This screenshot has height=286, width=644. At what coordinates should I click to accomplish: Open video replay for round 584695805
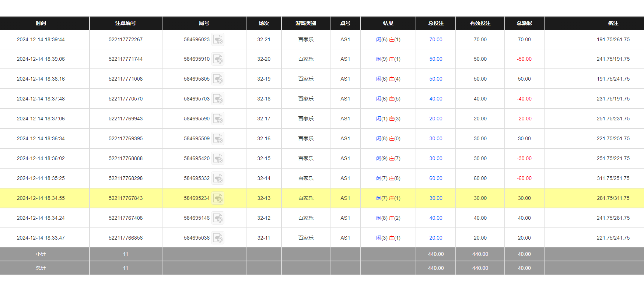tap(218, 79)
